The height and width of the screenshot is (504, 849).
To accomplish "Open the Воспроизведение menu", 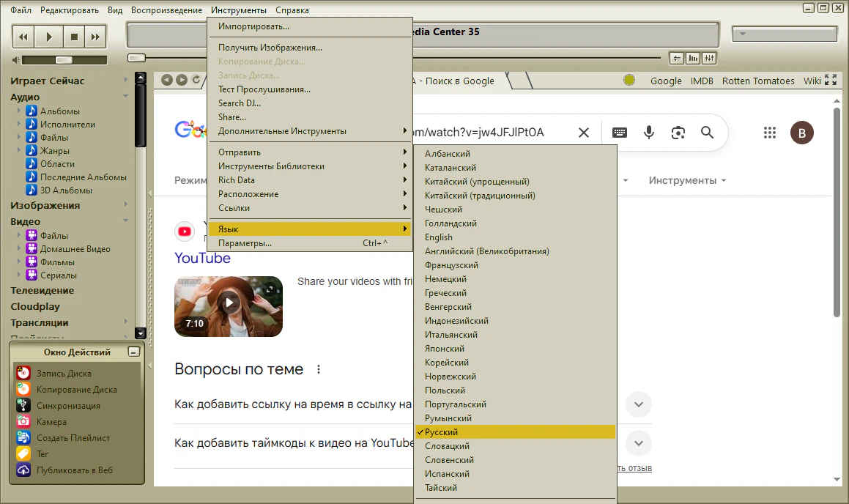I will coord(166,10).
